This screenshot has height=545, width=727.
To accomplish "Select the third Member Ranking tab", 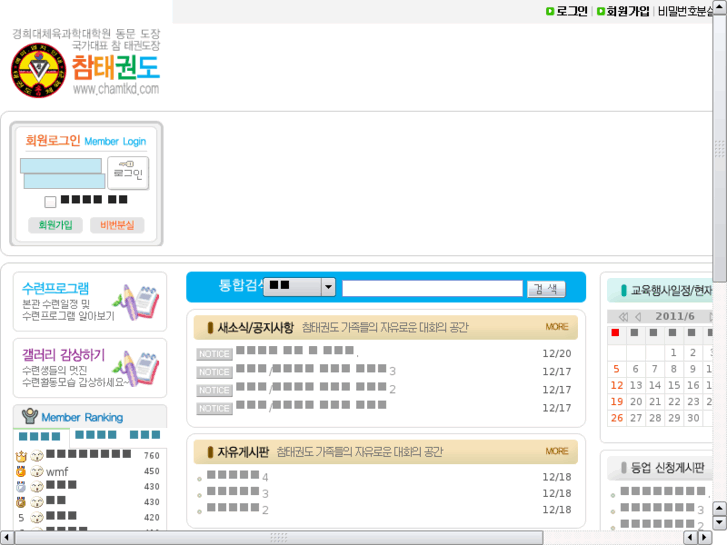I will (x=145, y=435).
